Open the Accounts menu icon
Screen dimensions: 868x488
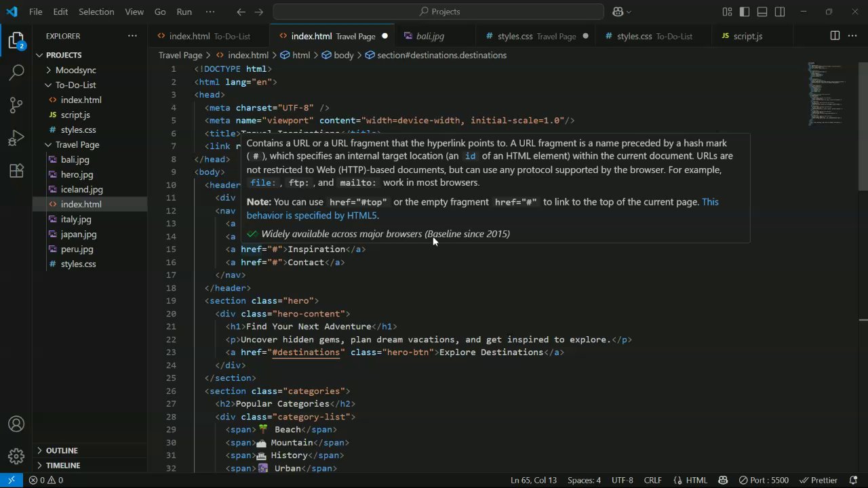[x=16, y=424]
